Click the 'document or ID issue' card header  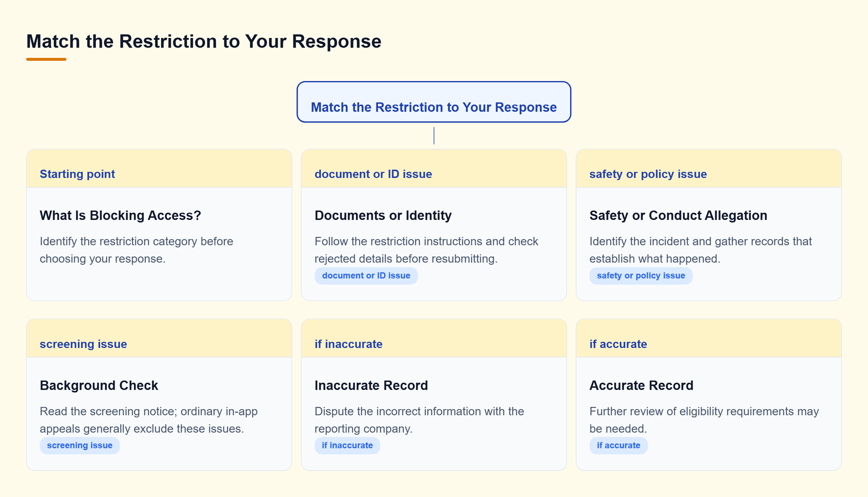tap(434, 169)
